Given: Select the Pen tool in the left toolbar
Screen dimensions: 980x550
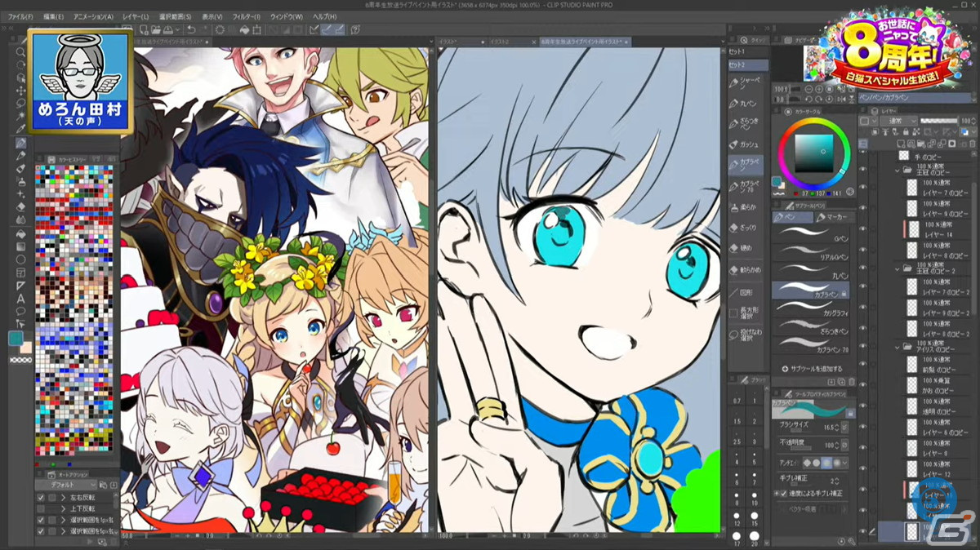Looking at the screenshot, I should point(21,143).
